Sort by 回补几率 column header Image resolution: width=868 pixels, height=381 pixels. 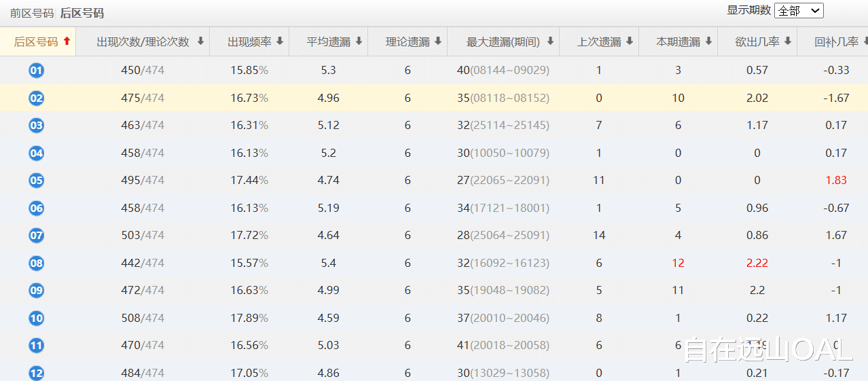[834, 41]
